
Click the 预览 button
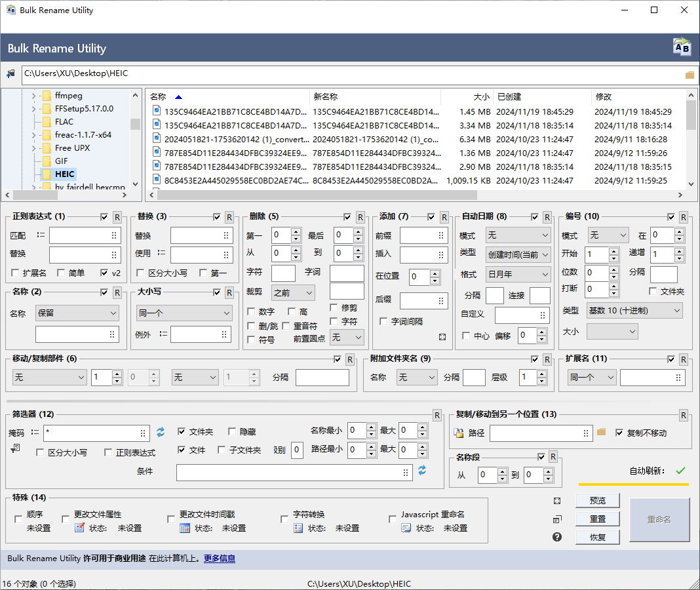point(597,500)
